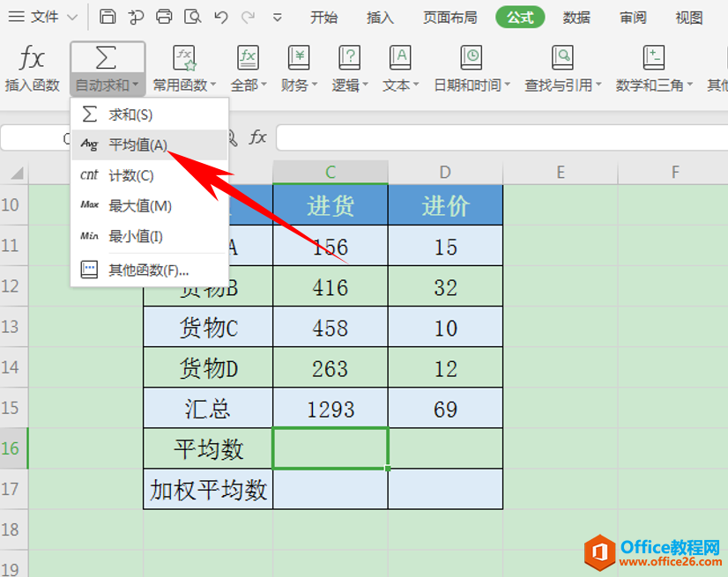Screen dimensions: 728x577
Task: Click the 插入函数 fx icon
Action: tap(32, 59)
